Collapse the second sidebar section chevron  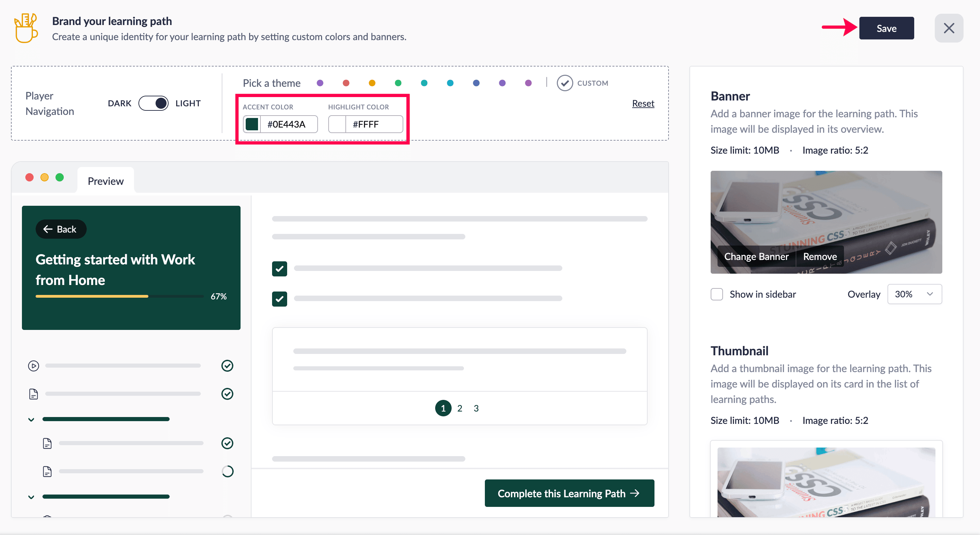tap(31, 497)
